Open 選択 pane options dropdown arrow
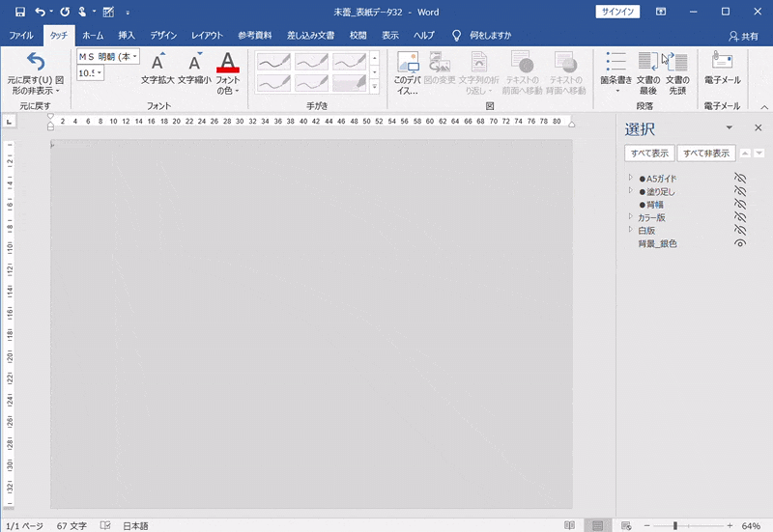773x532 pixels. tap(730, 127)
